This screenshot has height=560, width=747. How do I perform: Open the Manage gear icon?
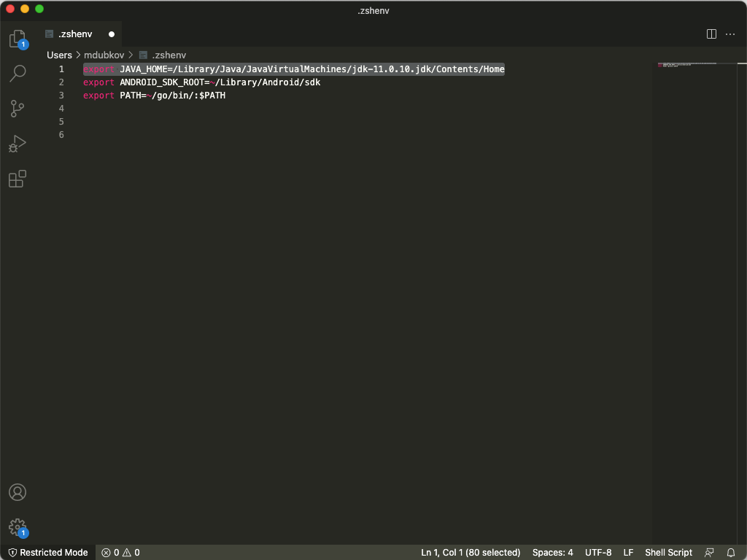coord(18,527)
